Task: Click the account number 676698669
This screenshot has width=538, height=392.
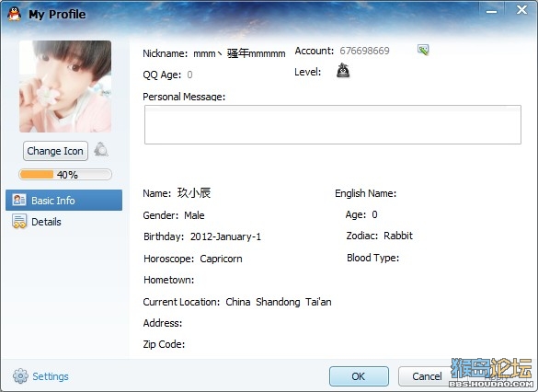Action: [364, 51]
